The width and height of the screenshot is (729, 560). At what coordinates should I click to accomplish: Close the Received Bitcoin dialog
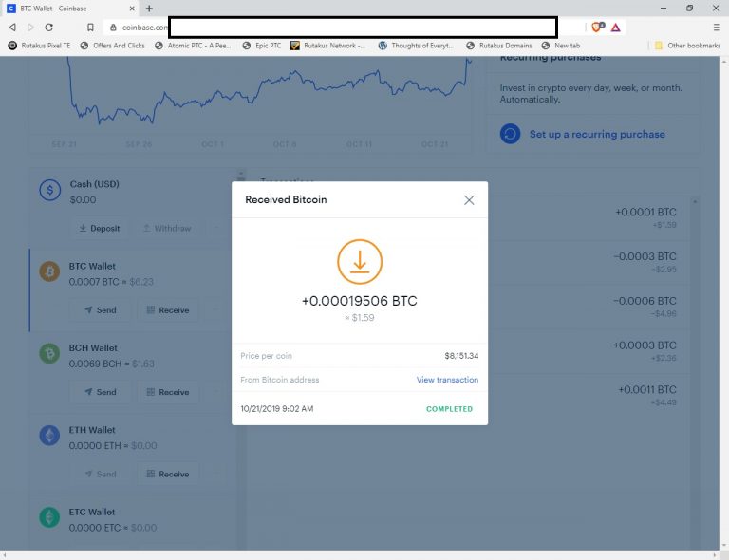(x=469, y=200)
